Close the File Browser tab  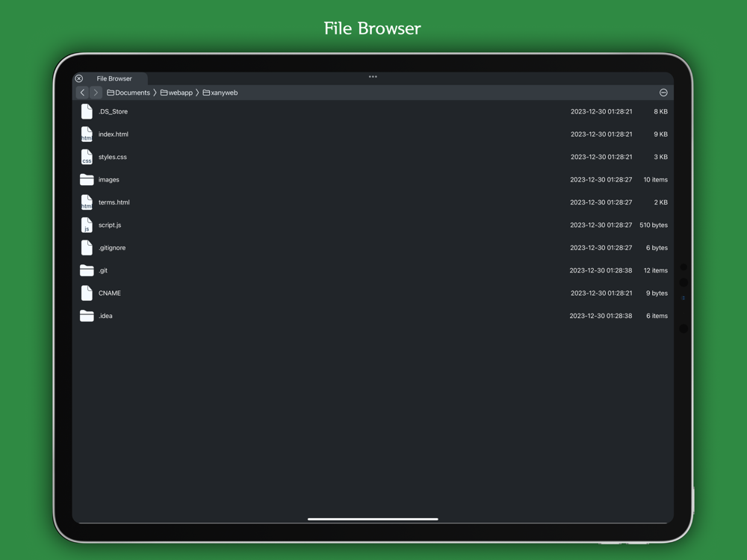(x=79, y=78)
